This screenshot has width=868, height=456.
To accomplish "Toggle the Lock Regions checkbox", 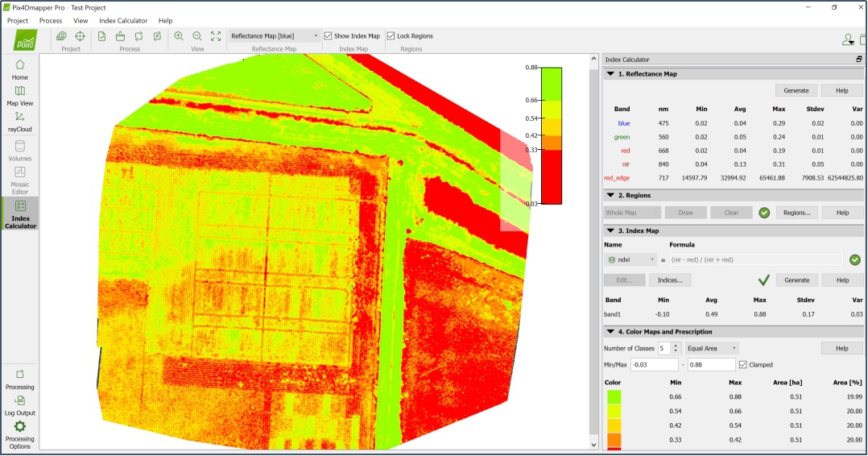I will [391, 36].
